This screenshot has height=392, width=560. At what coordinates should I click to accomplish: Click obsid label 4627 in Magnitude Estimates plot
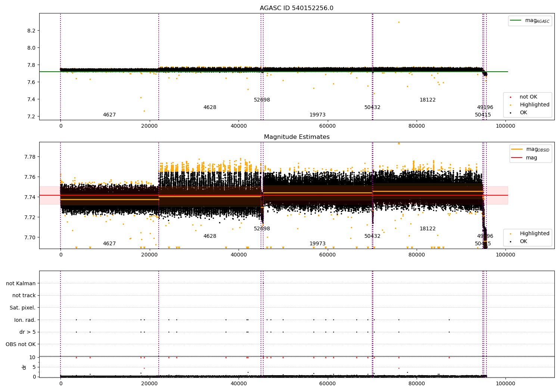coord(109,244)
